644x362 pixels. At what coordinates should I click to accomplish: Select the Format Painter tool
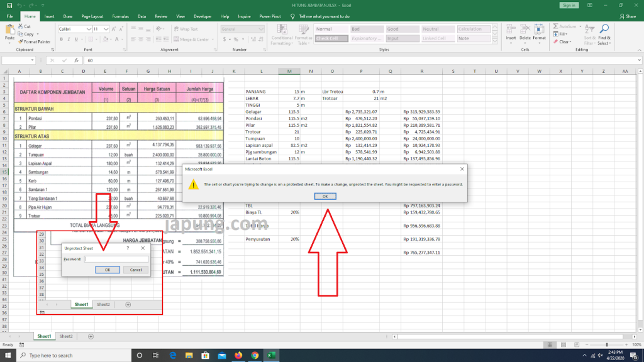[x=35, y=43]
